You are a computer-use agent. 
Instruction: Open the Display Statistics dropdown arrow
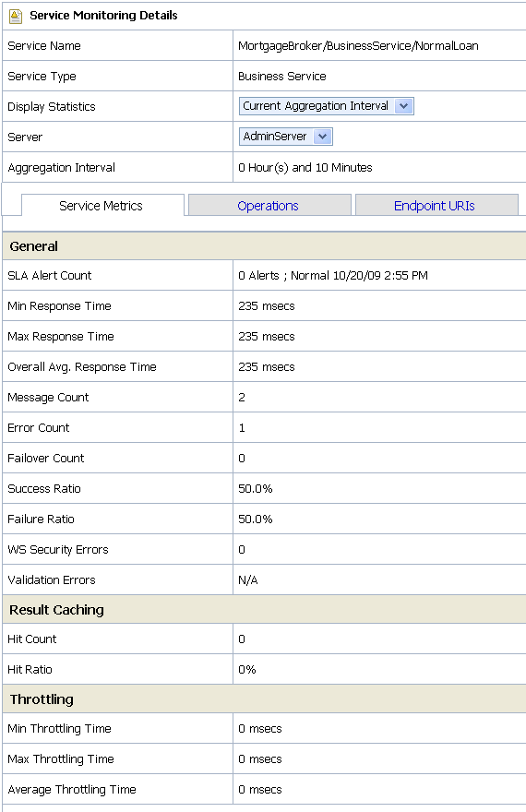404,106
